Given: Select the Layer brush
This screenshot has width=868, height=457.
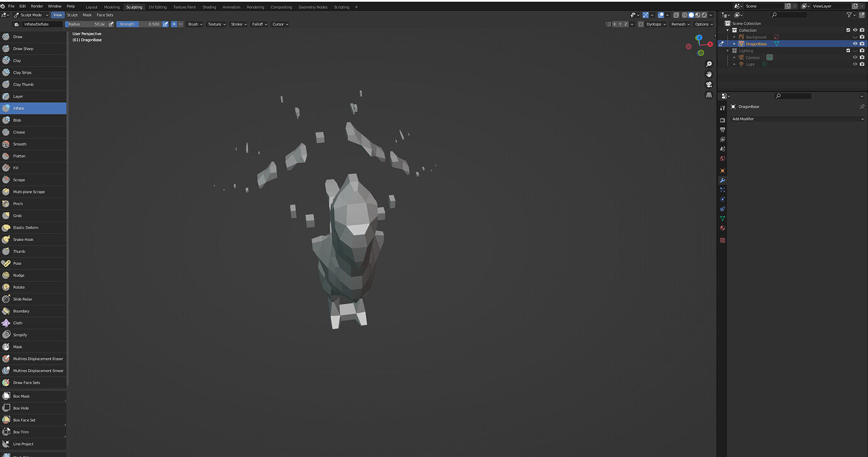Looking at the screenshot, I should [33, 96].
